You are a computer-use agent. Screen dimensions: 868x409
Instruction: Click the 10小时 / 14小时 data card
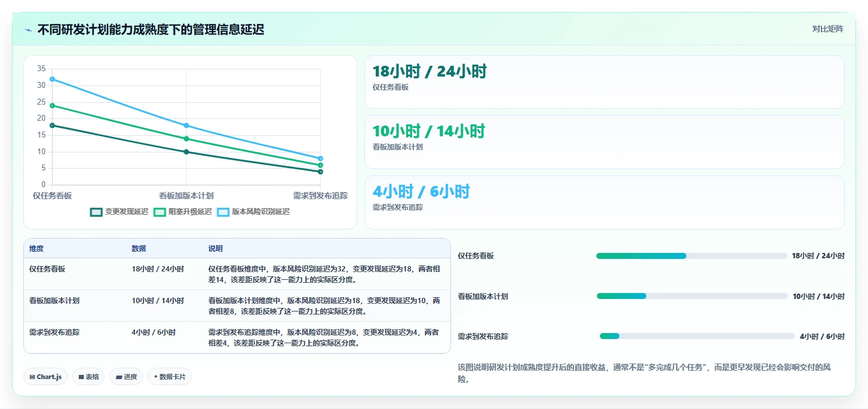pyautogui.click(x=604, y=142)
